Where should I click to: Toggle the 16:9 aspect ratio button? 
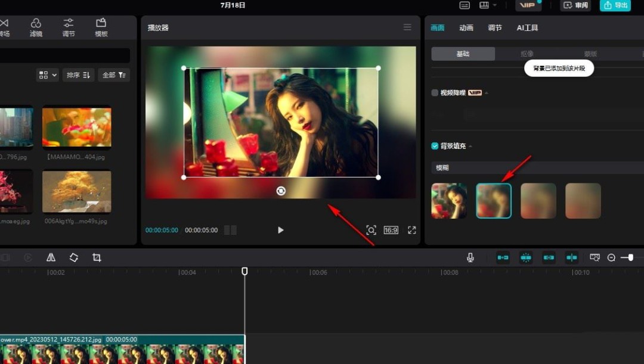coord(391,230)
